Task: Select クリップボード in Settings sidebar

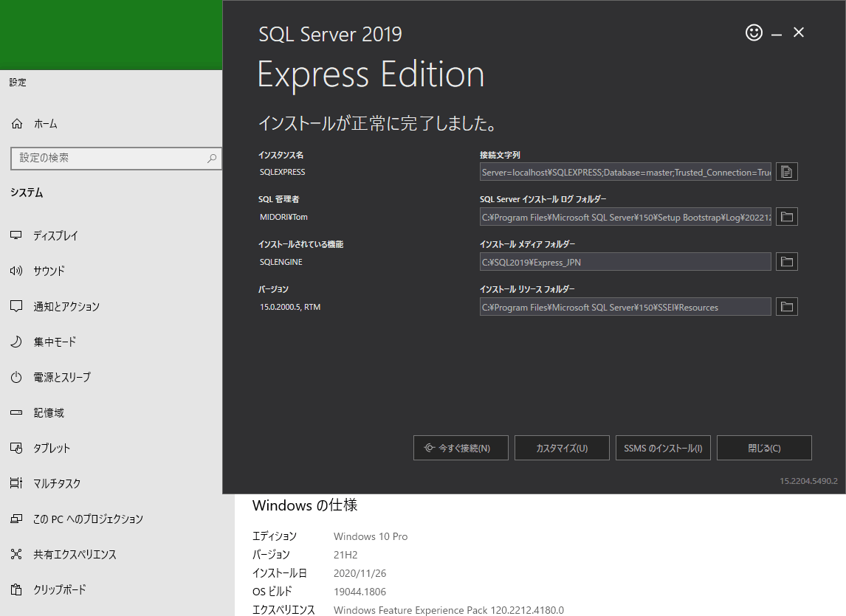Action: [60, 589]
